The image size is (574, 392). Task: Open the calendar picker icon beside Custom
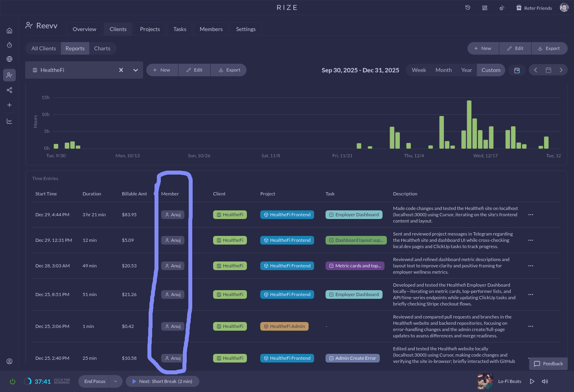[x=517, y=70]
